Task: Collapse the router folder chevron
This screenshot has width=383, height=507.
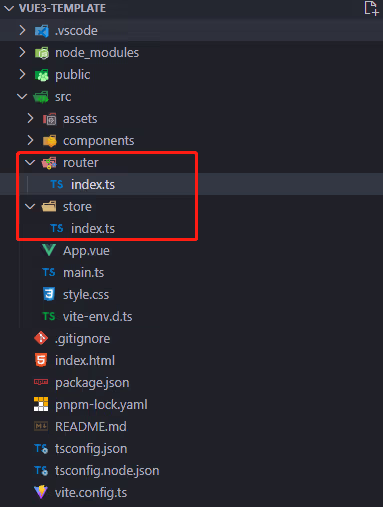Action: pyautogui.click(x=30, y=162)
